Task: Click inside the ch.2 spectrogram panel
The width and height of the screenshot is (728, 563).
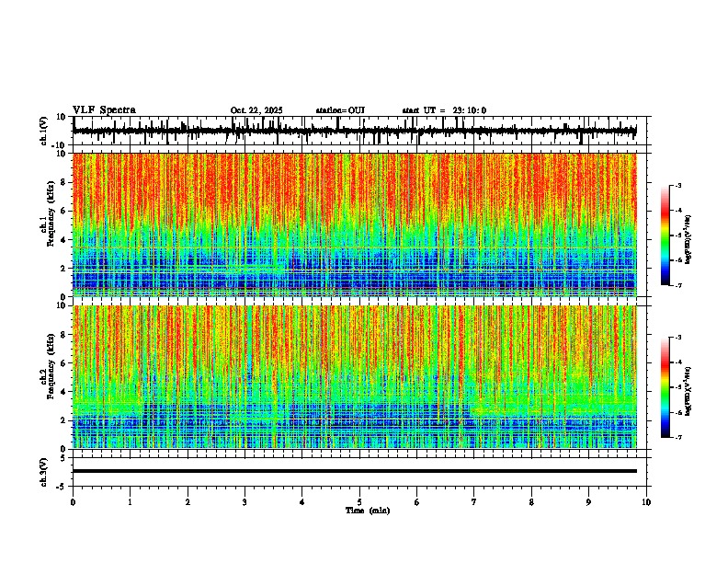Action: [x=355, y=377]
